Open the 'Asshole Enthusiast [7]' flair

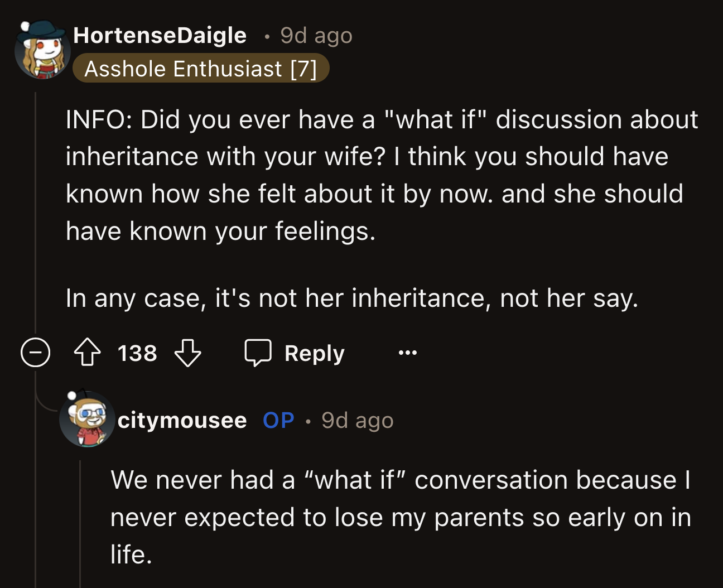[201, 68]
